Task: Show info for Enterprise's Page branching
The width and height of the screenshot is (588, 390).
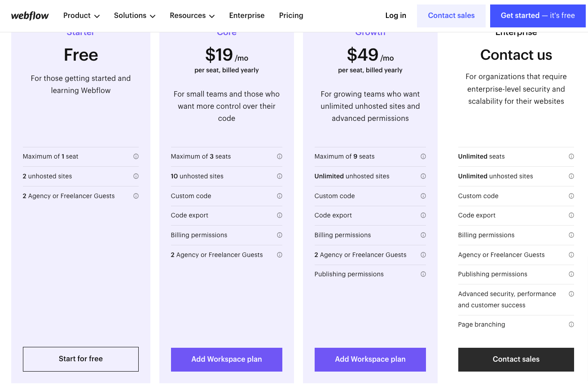Action: click(x=571, y=324)
